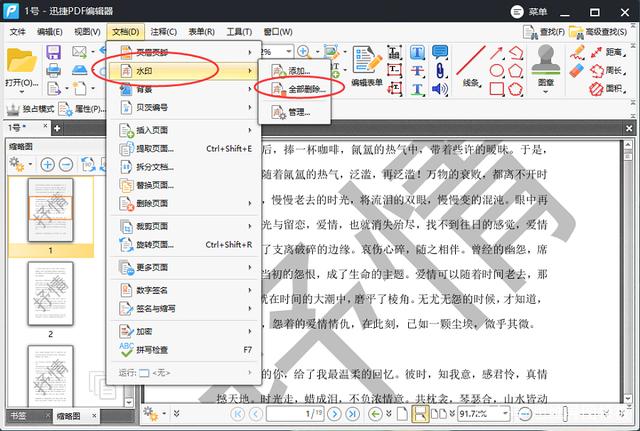
Task: Click the 高级查找(S) button
Action: (598, 32)
